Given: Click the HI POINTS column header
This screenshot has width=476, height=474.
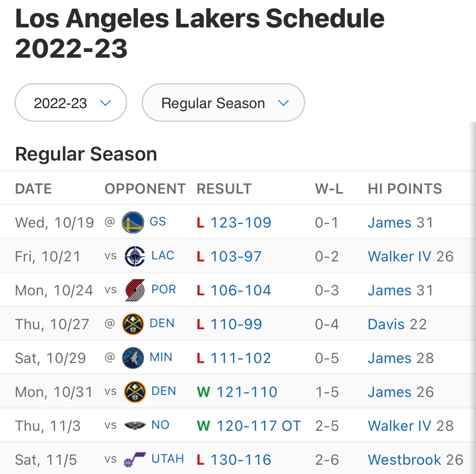Looking at the screenshot, I should tap(405, 188).
